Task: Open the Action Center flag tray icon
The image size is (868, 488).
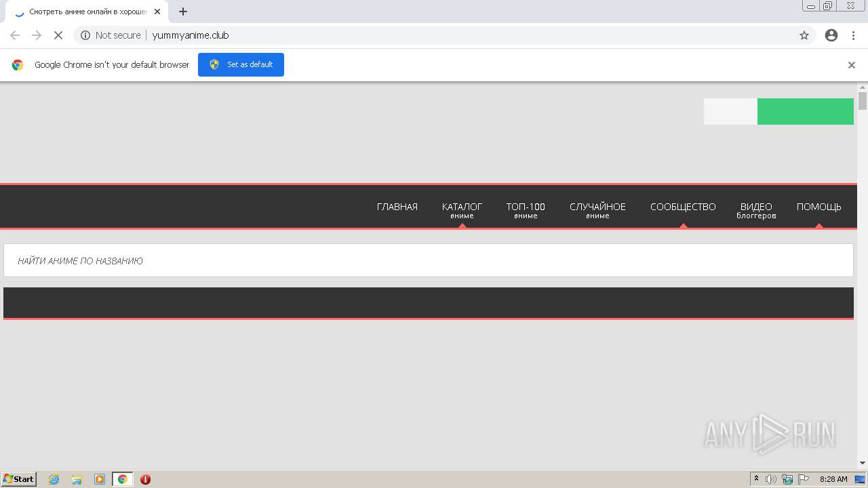Action: click(x=804, y=479)
